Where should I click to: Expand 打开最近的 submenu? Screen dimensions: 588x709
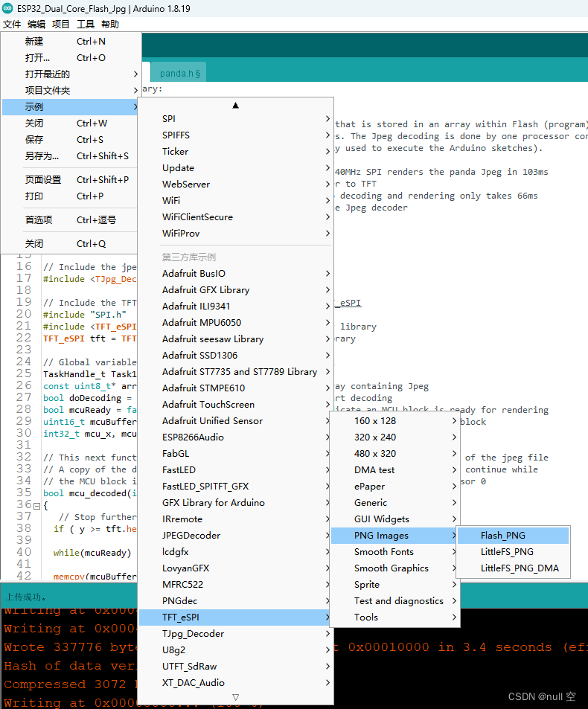(x=70, y=74)
